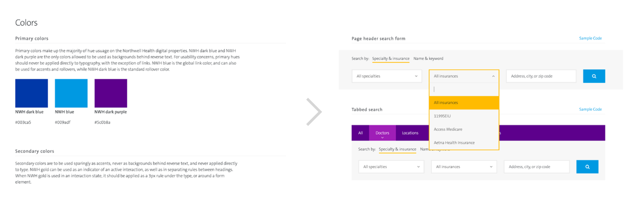Open Sample Code link for tabbed search
The width and height of the screenshot is (644, 215).
click(590, 109)
